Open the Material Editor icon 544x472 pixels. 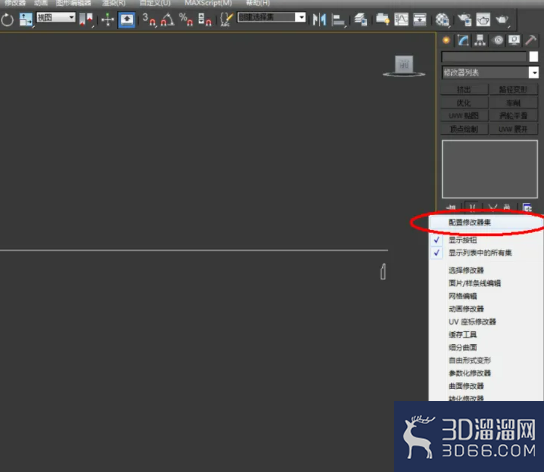tap(442, 19)
